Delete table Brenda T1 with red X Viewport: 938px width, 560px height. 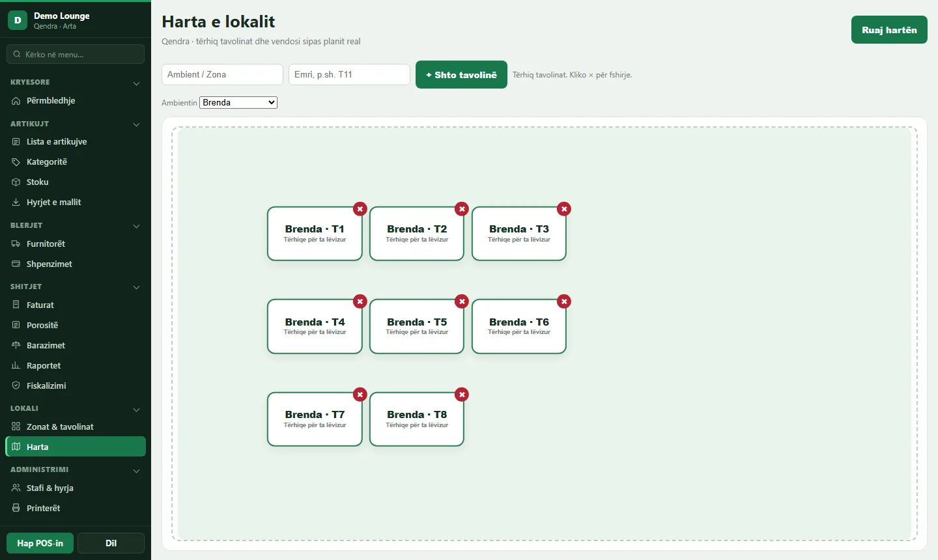point(360,209)
